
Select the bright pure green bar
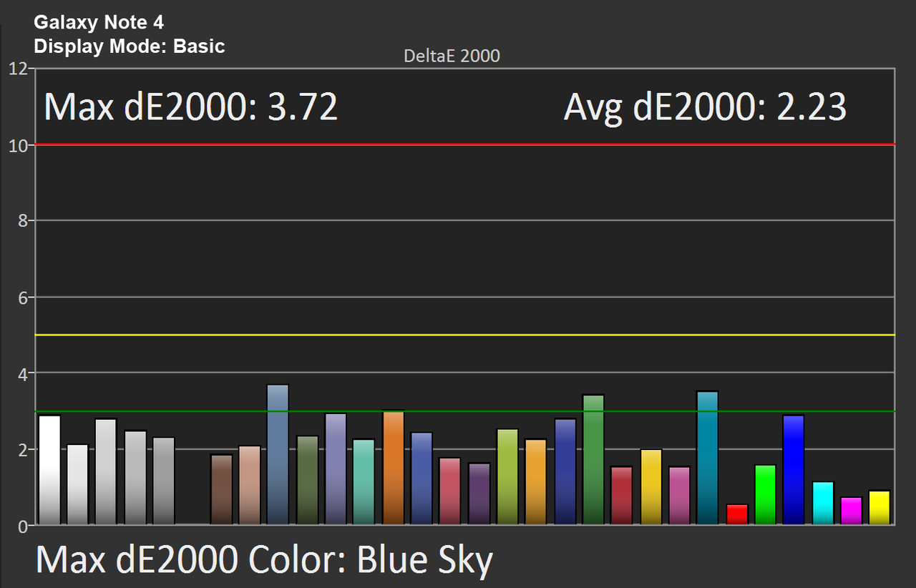tap(766, 495)
